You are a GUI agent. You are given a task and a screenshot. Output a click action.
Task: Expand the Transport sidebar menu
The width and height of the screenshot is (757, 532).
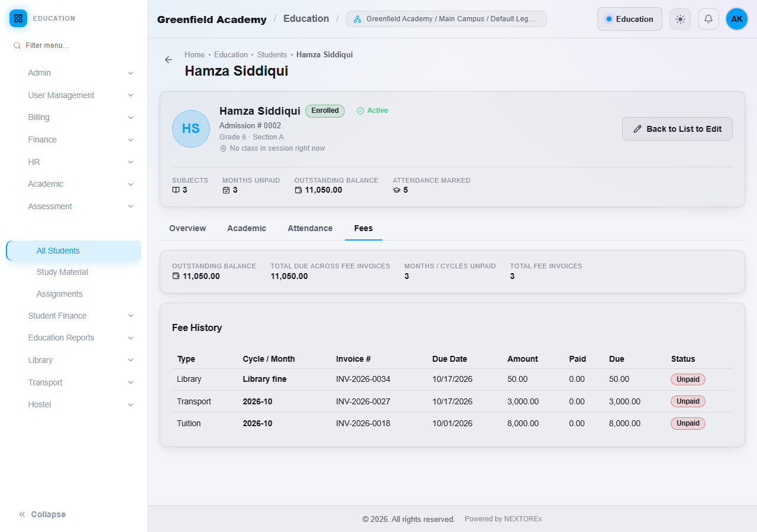(81, 382)
